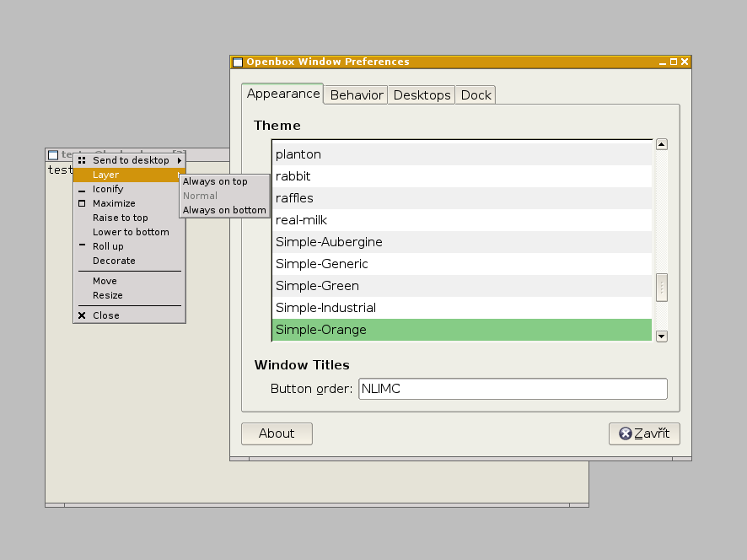The height and width of the screenshot is (560, 747).
Task: Select the rabbit theme
Action: click(x=462, y=176)
